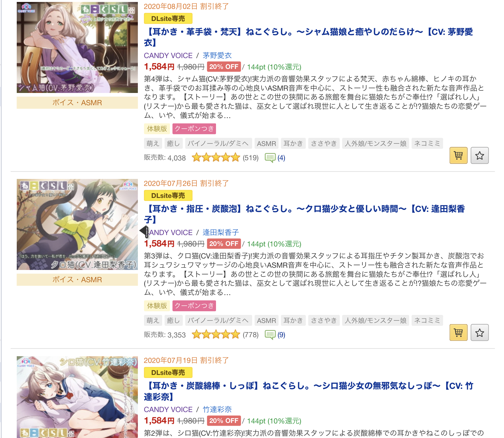The height and width of the screenshot is (438, 504).
Task: Open the 4 reviews of the シャム猫娘 product via the comment icon
Action: [275, 158]
